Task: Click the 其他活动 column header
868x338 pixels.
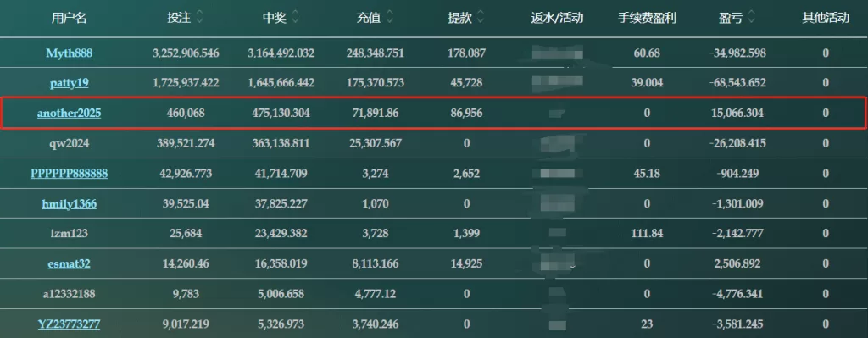Action: coord(826,18)
